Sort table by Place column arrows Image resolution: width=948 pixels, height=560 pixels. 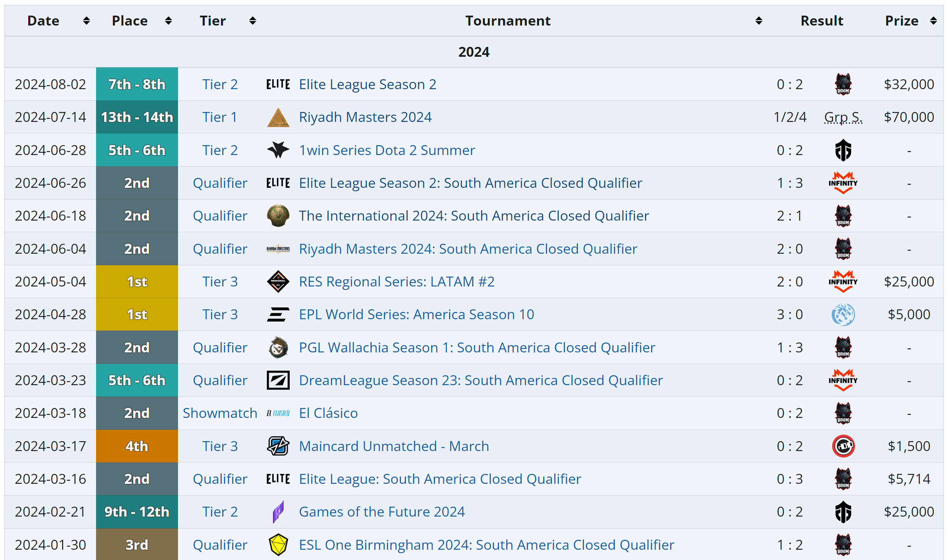(x=168, y=21)
